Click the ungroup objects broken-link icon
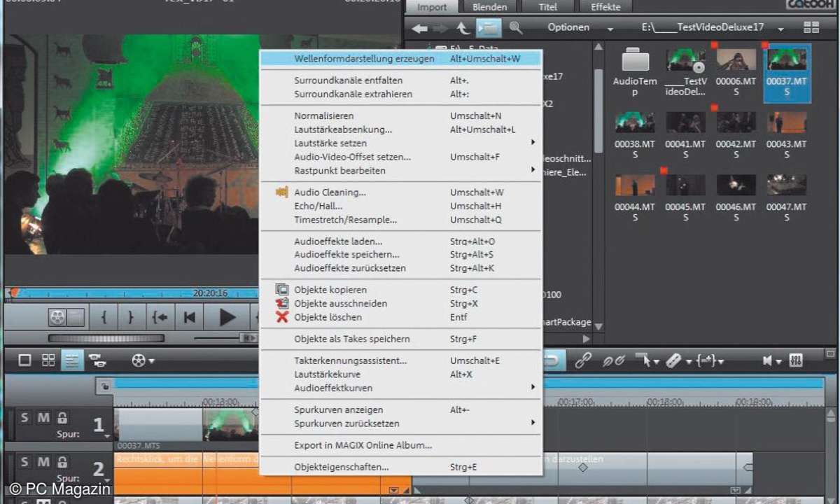 [614, 360]
